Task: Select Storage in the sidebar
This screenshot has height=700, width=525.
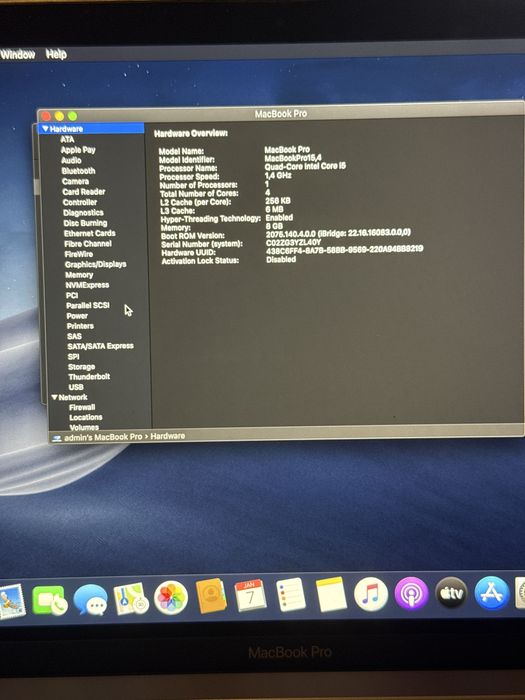Action: 82,367
